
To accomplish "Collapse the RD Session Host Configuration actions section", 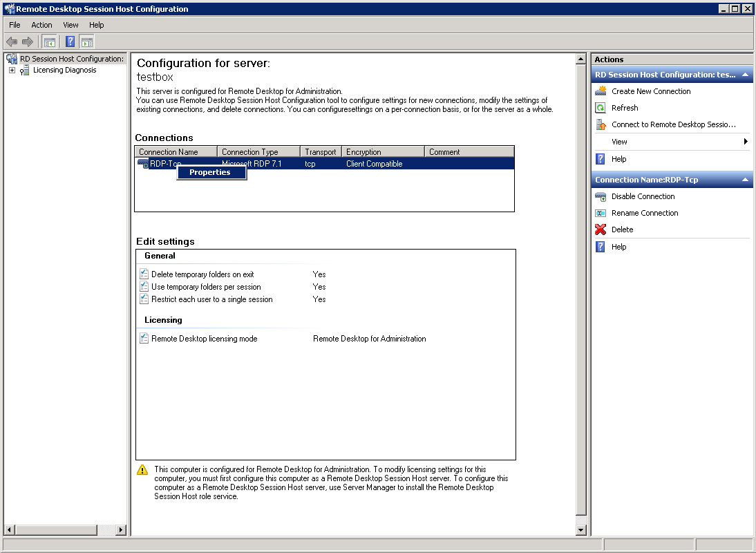I will [x=746, y=75].
